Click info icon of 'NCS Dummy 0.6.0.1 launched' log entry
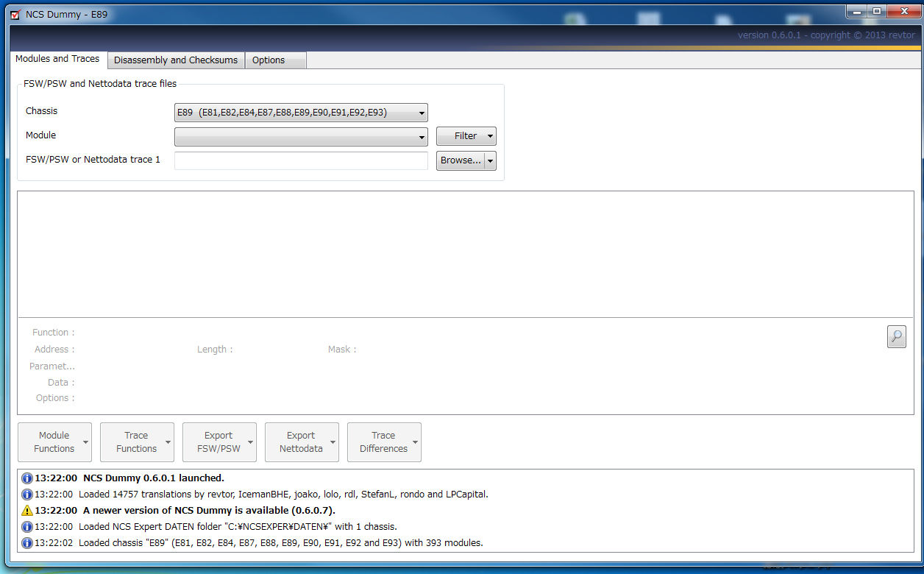924x574 pixels. coord(27,478)
